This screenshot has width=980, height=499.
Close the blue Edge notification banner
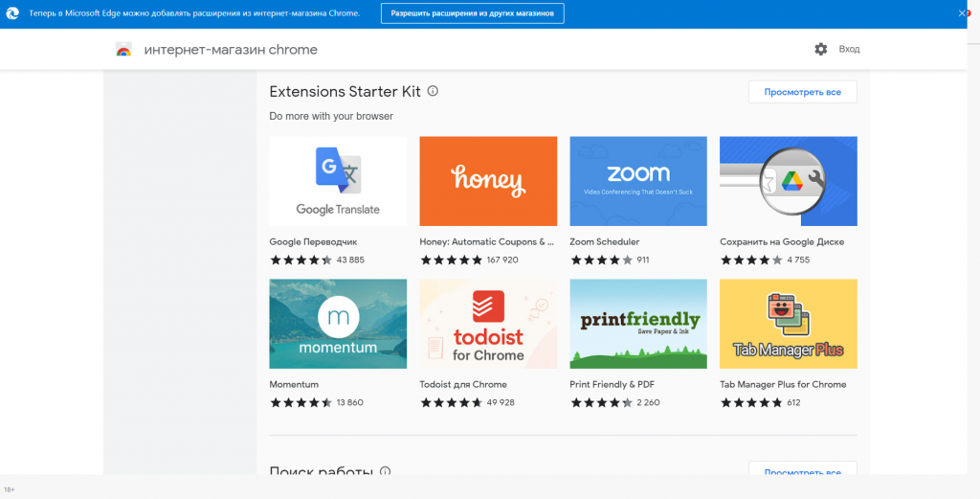click(963, 13)
